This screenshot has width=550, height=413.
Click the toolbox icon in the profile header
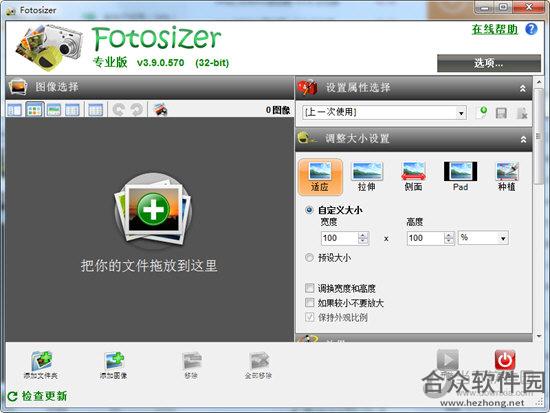click(307, 87)
